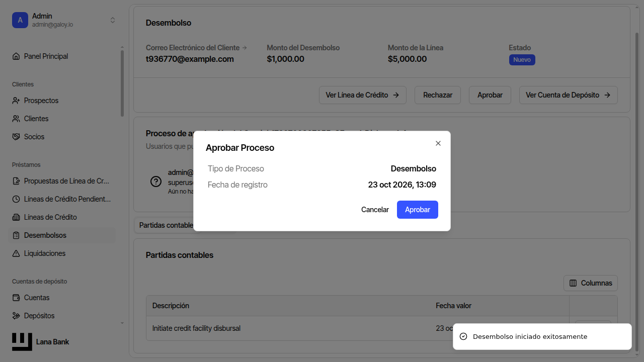Open Depósitos in the sidebar
Image resolution: width=644 pixels, height=362 pixels.
[x=62, y=316]
